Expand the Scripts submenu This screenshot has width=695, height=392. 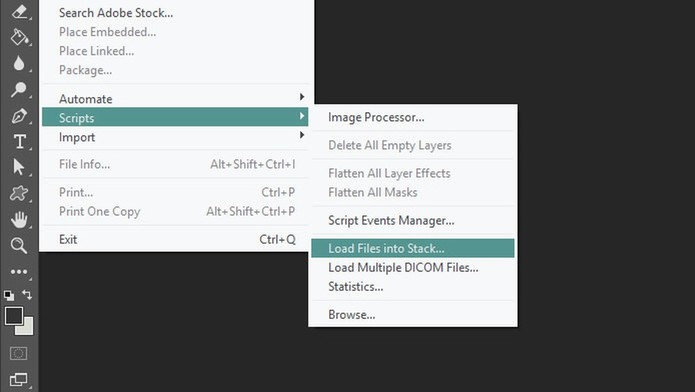pos(175,117)
